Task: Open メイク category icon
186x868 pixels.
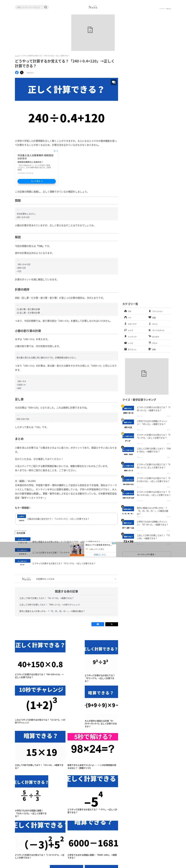Action: 126,330
